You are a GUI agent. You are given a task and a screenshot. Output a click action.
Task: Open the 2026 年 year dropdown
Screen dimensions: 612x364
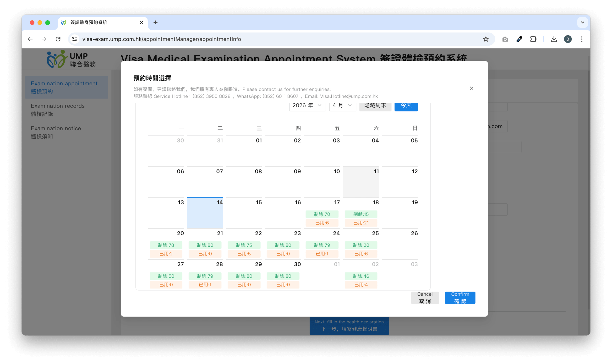pos(307,105)
